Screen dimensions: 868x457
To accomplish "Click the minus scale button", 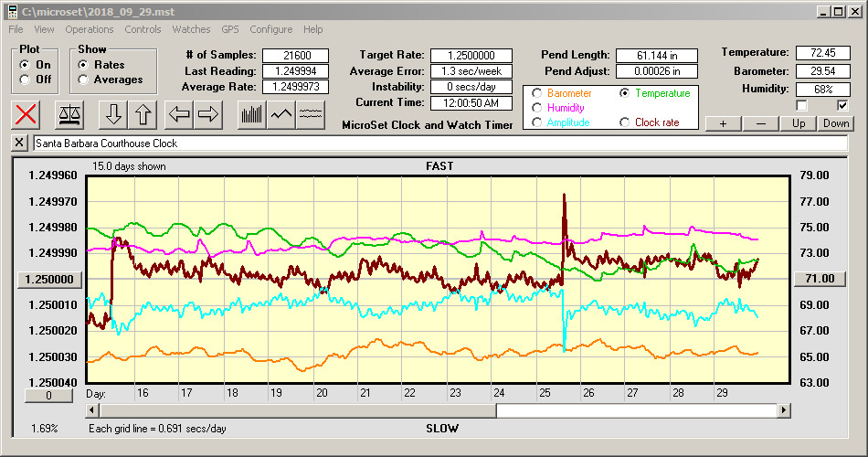I will pos(760,123).
